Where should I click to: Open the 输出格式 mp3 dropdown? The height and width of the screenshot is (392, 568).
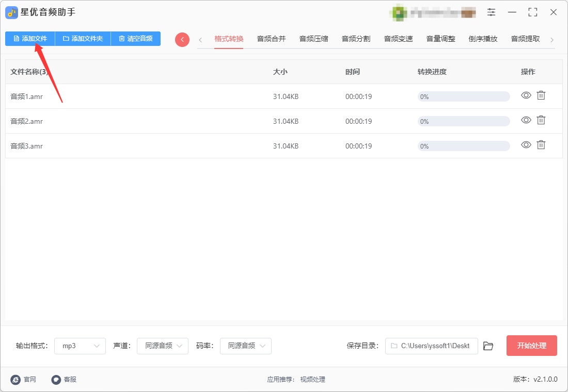[80, 346]
